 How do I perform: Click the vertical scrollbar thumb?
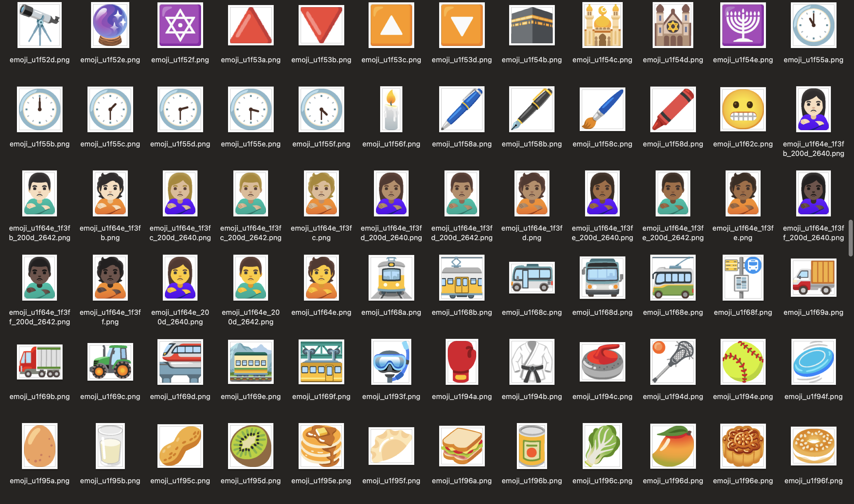coord(851,238)
